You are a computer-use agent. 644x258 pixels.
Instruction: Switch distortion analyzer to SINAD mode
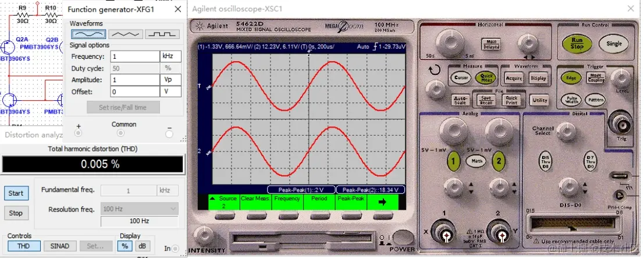[x=59, y=246]
